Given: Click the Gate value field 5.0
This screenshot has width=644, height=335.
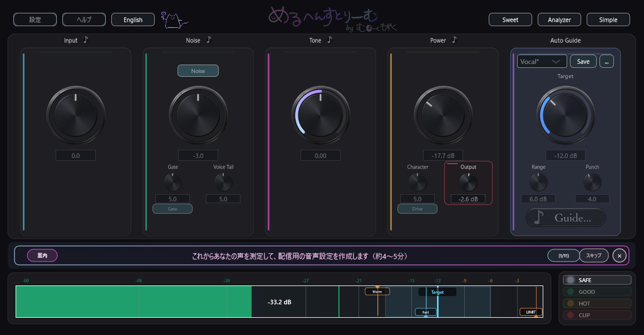Looking at the screenshot, I should pos(173,199).
